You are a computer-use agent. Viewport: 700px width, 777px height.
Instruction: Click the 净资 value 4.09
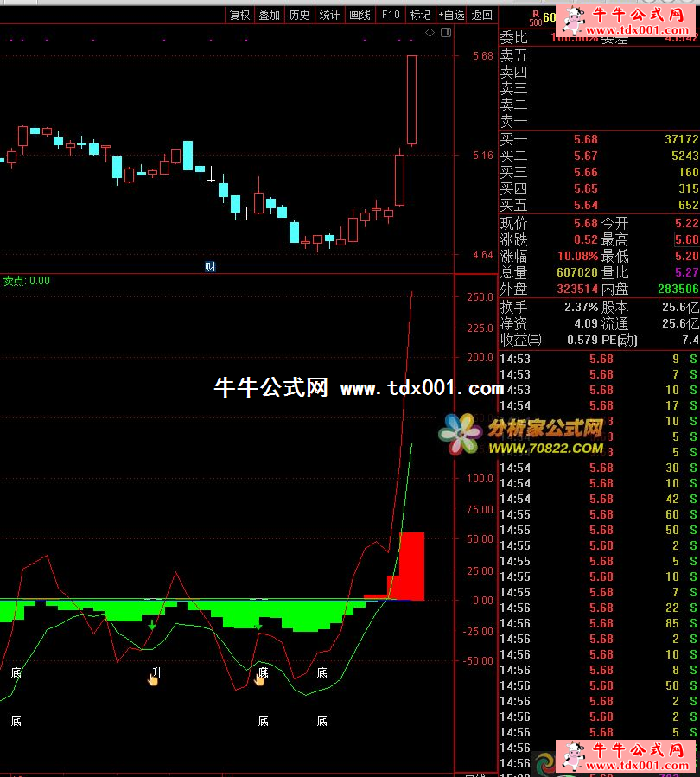(586, 323)
